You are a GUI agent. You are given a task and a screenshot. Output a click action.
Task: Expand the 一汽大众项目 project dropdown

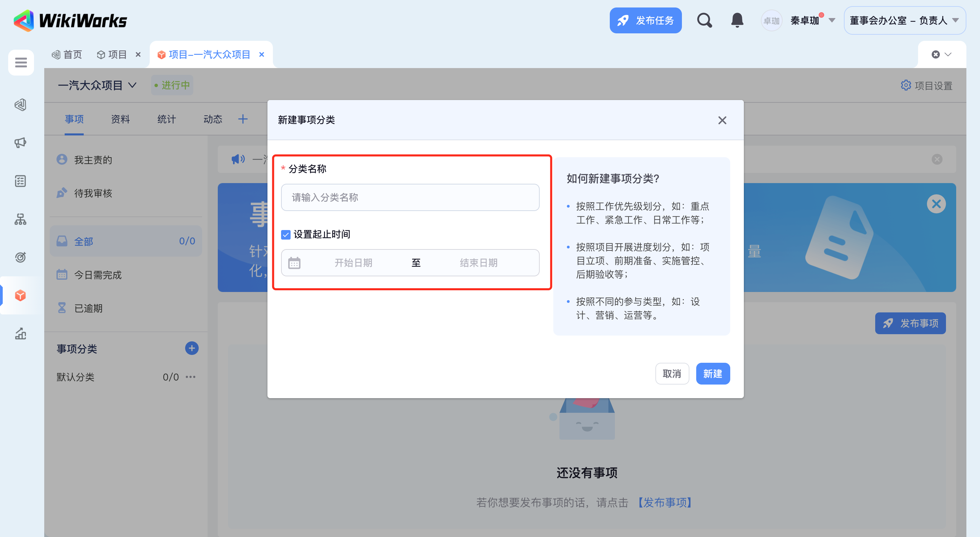click(x=132, y=85)
